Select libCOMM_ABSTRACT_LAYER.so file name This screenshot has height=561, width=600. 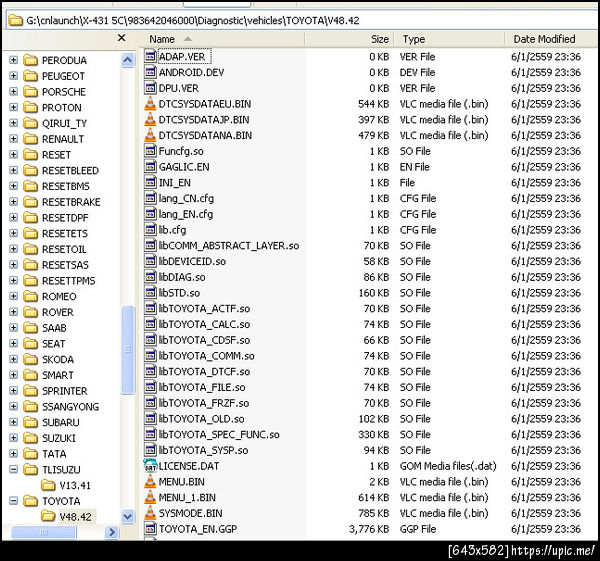[x=229, y=246]
